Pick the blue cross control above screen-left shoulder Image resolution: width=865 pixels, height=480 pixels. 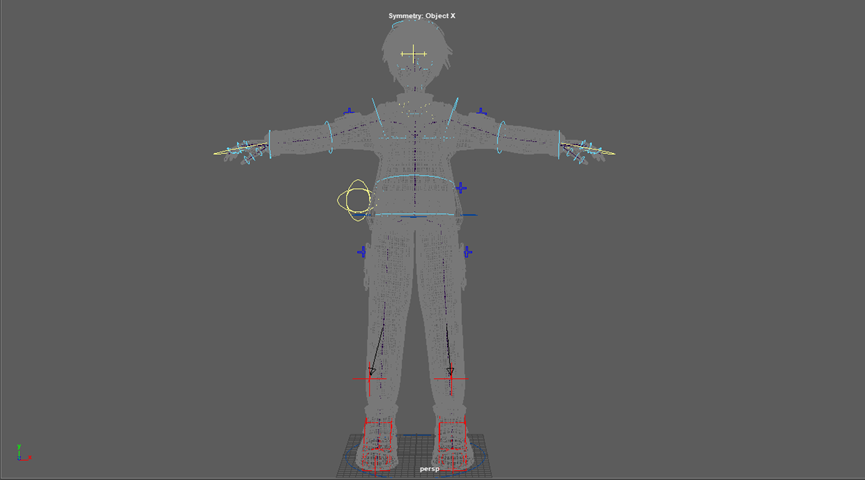click(x=349, y=112)
